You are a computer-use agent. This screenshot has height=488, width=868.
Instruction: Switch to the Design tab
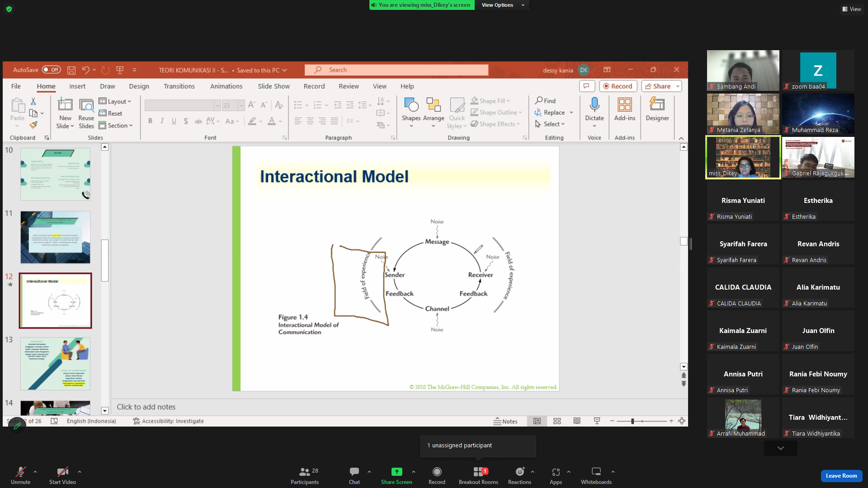tap(139, 86)
